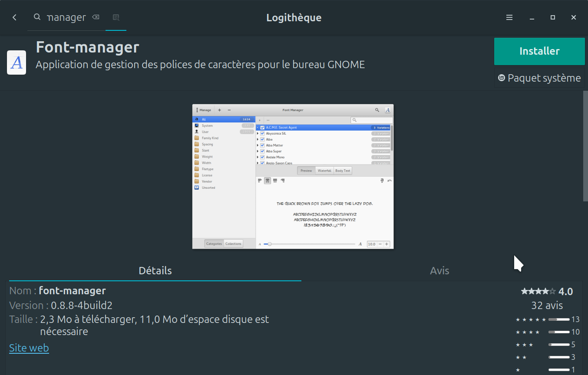This screenshot has width=588, height=375.
Task: Click the five-star rating bar showing 13
Action: coord(558,319)
